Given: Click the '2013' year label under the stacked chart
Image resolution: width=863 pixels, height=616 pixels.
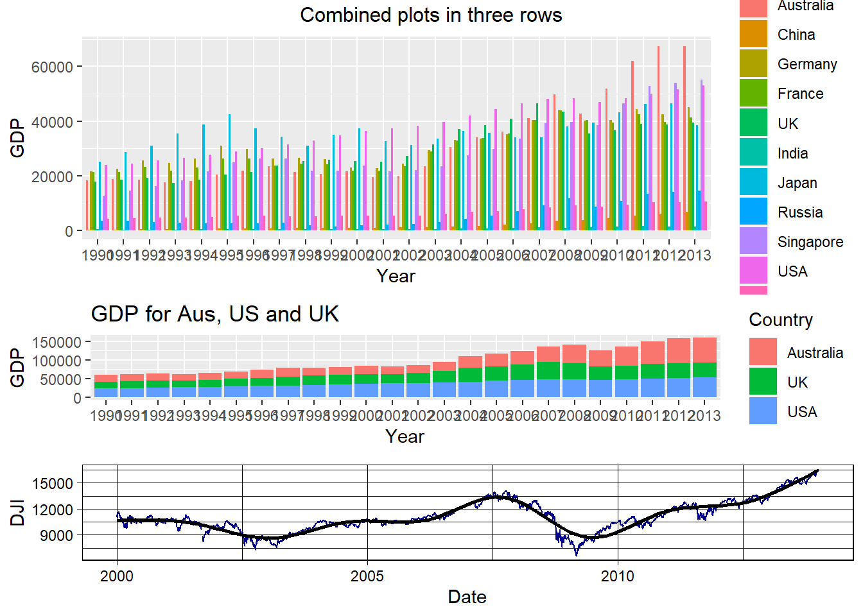Looking at the screenshot, I should pos(704,416).
